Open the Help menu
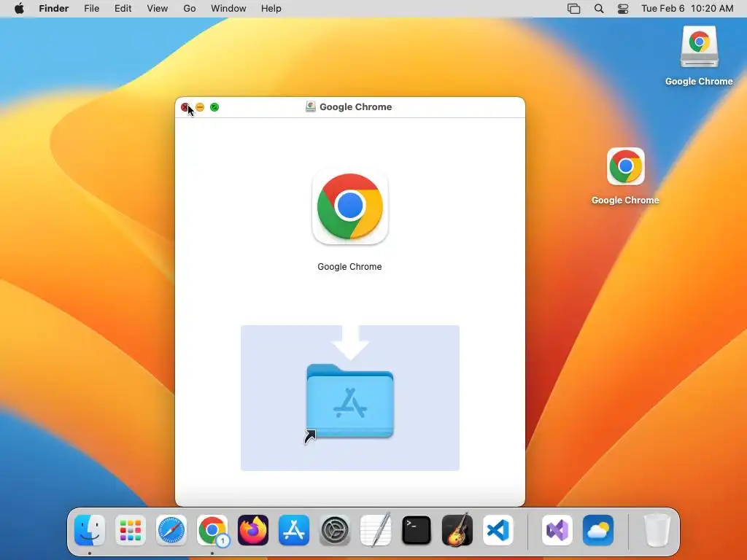Screen dimensions: 747x560 point(271,9)
